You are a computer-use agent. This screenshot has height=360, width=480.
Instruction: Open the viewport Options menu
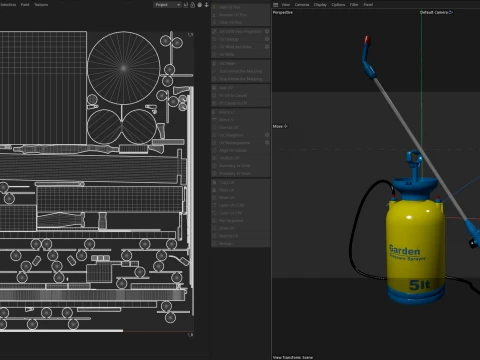tap(338, 5)
